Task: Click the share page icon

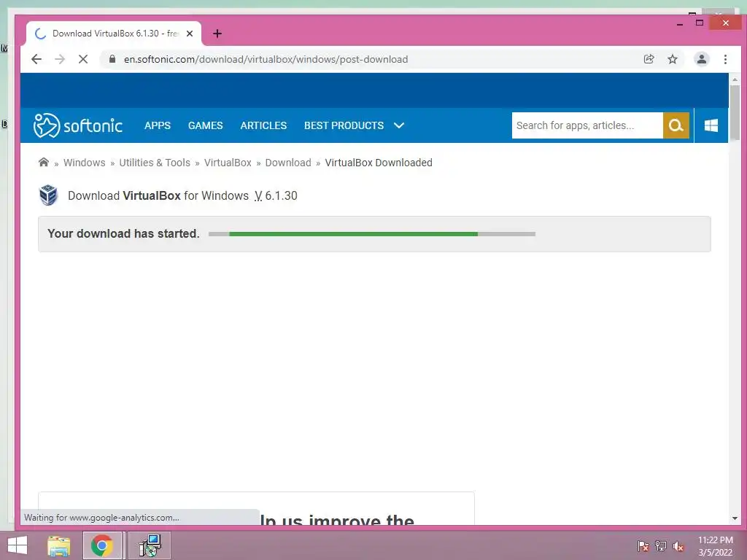Action: coord(649,59)
